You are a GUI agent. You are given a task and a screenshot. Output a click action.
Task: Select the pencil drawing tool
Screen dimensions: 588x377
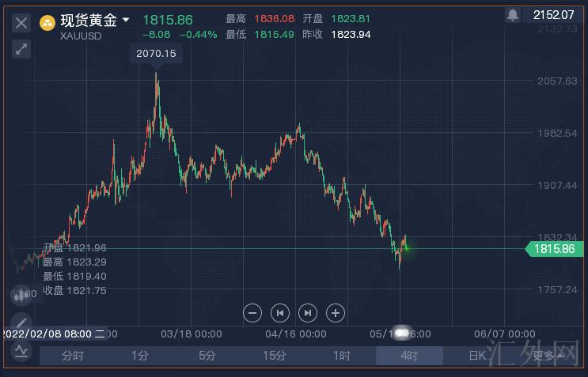click(x=21, y=322)
